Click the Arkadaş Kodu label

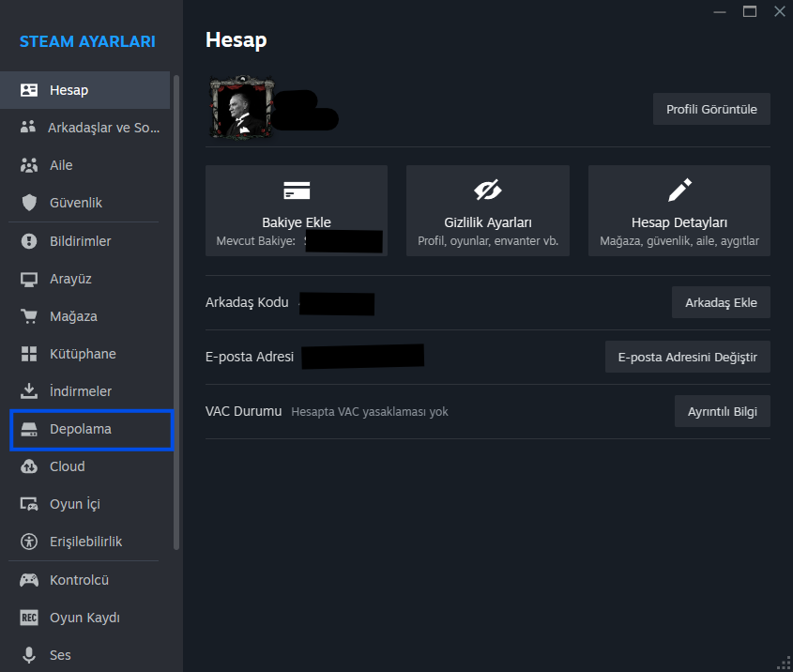(247, 302)
